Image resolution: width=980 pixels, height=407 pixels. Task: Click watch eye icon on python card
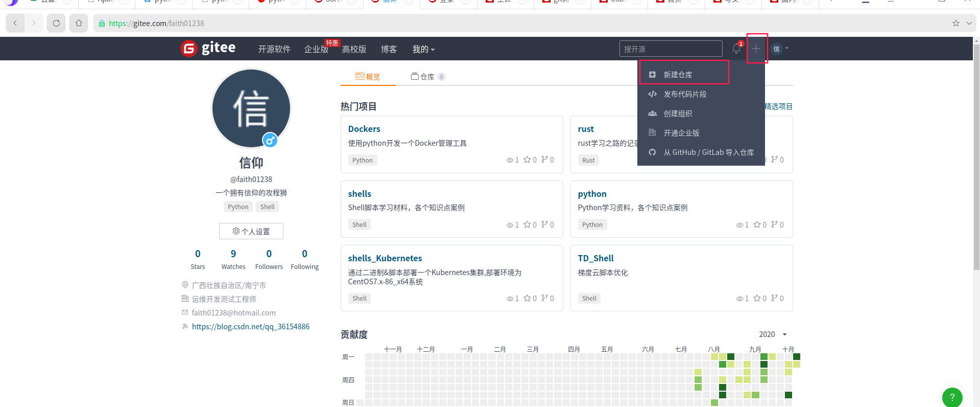click(x=739, y=225)
